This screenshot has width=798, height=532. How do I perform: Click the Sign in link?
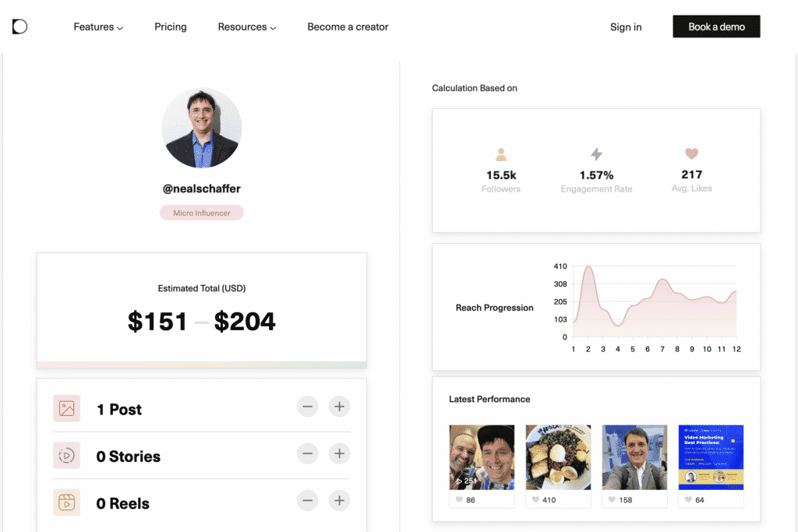pos(625,26)
